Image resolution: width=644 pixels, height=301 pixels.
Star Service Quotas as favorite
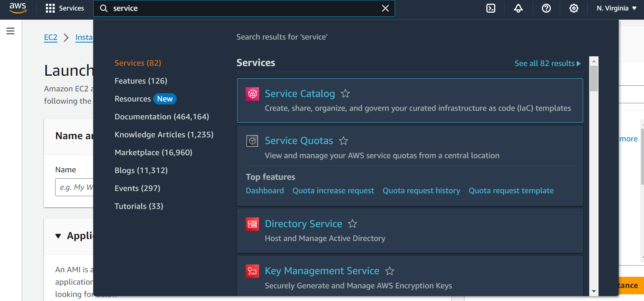pos(343,141)
